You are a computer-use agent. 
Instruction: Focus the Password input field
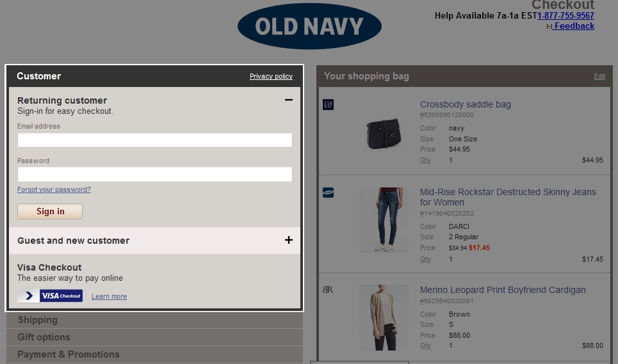coord(154,174)
